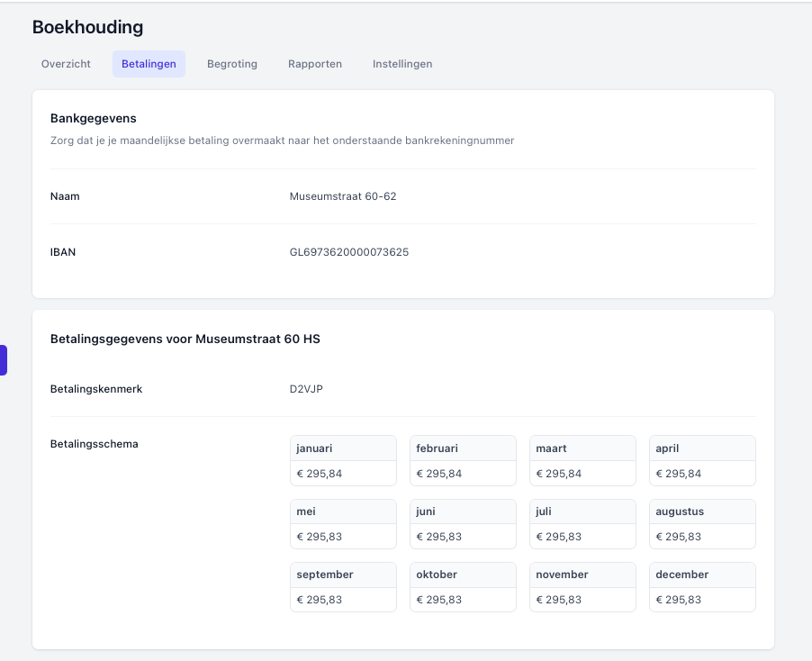Screen dimensions: 812x661
Task: Click the september payment card
Action: coord(343,586)
